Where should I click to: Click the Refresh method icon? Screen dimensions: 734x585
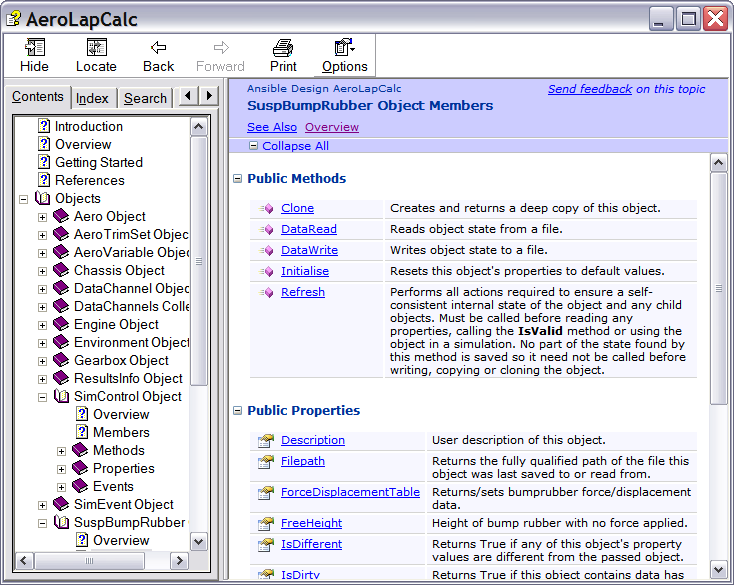pyautogui.click(x=267, y=292)
